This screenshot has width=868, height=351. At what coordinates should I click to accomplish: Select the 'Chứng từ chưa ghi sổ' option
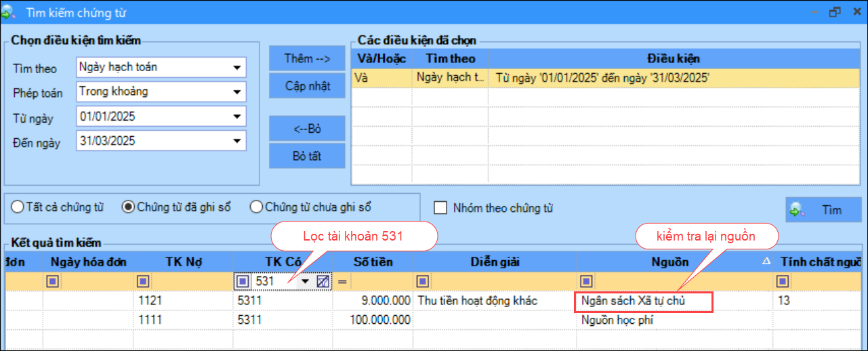coord(256,207)
